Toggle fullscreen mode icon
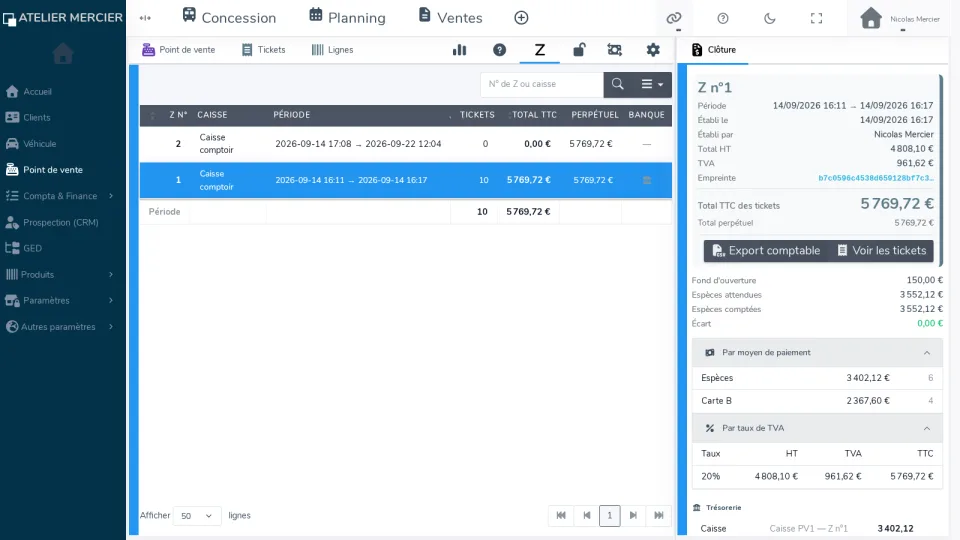Image resolution: width=960 pixels, height=540 pixels. pyautogui.click(x=816, y=18)
